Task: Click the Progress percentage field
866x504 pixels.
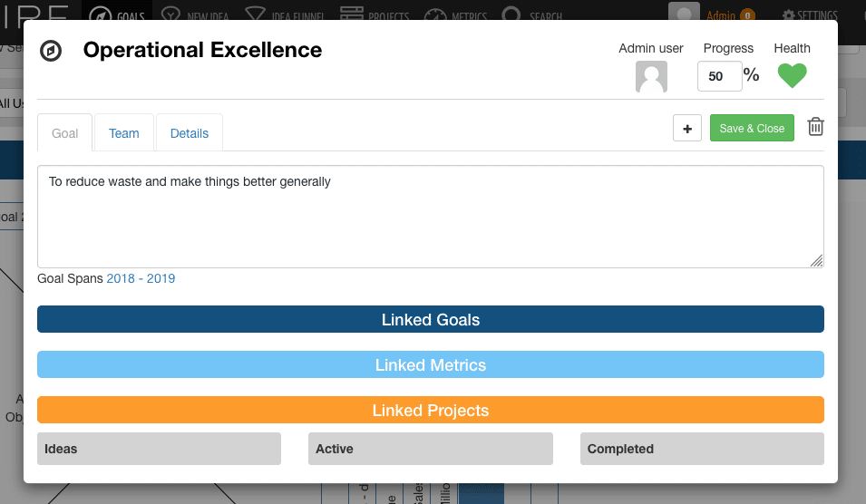Action: pos(720,76)
